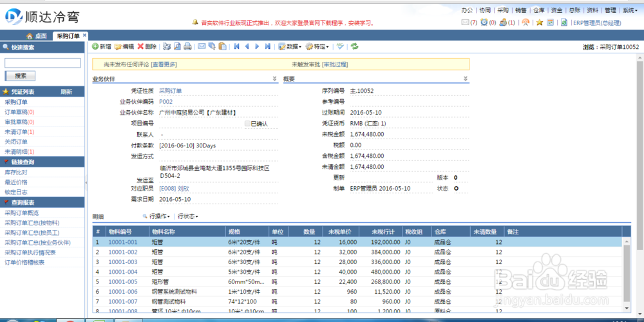Viewport: 644px width, 322px height.
Task: Click the envelope email icon in toolbar
Action: pyautogui.click(x=202, y=46)
